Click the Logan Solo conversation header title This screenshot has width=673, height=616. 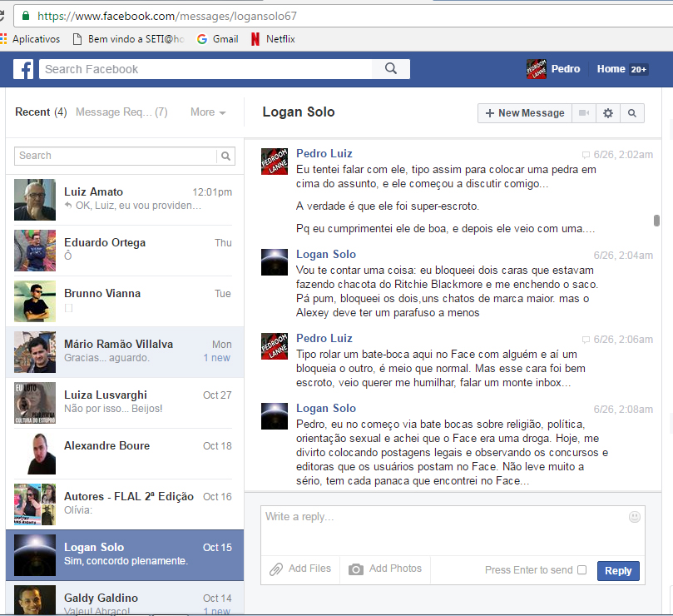(299, 112)
